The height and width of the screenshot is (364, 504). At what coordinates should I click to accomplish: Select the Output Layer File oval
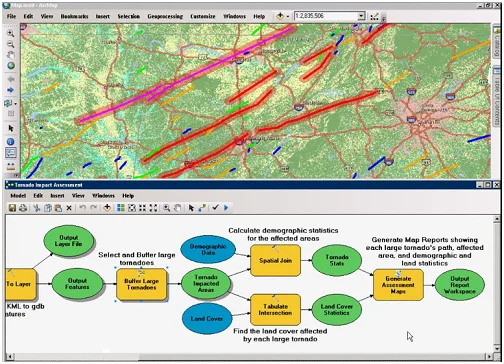pyautogui.click(x=69, y=241)
